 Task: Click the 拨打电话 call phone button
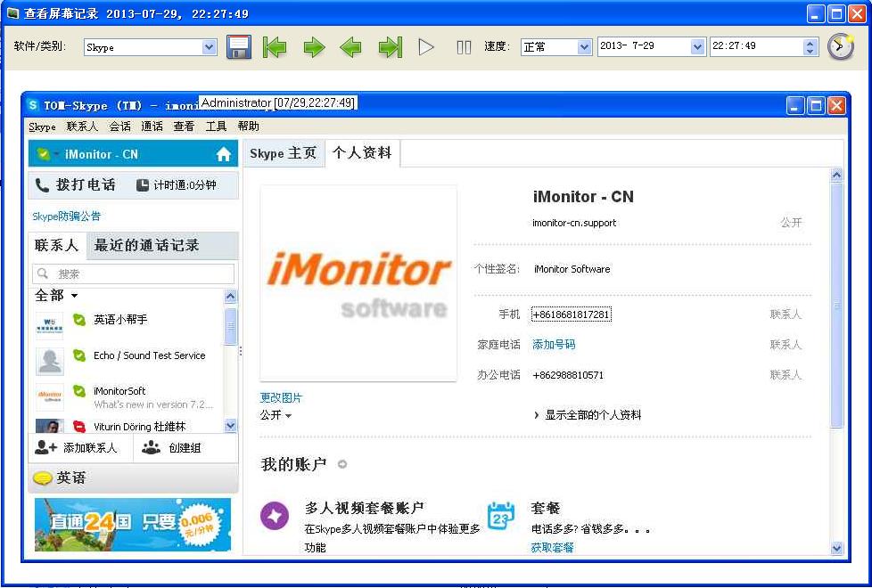tap(76, 185)
